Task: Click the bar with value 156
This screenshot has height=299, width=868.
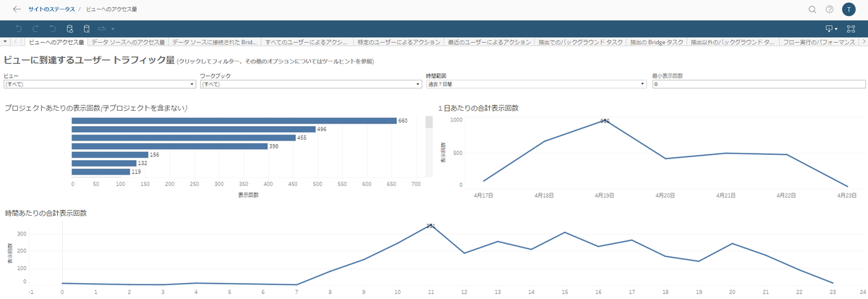Action: (x=111, y=154)
